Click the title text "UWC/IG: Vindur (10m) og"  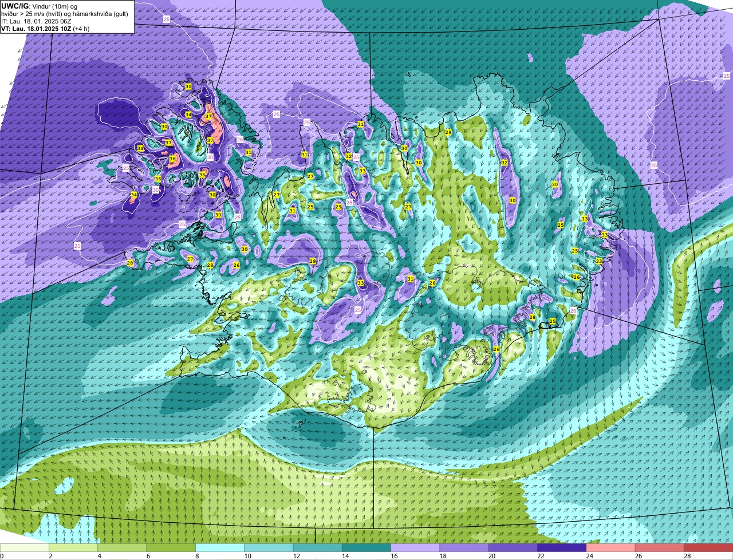(39, 6)
